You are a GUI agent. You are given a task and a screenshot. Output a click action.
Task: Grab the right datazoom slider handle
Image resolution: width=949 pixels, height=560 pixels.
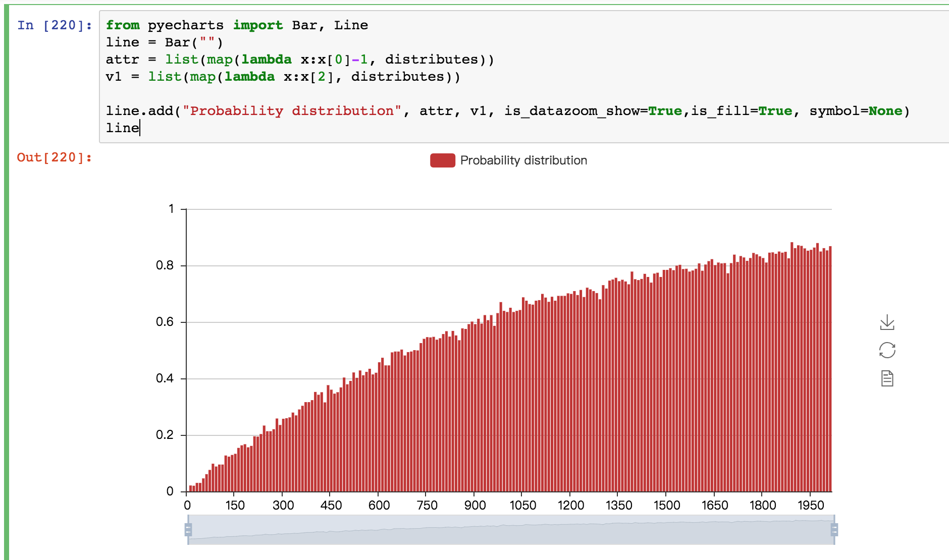pos(834,530)
